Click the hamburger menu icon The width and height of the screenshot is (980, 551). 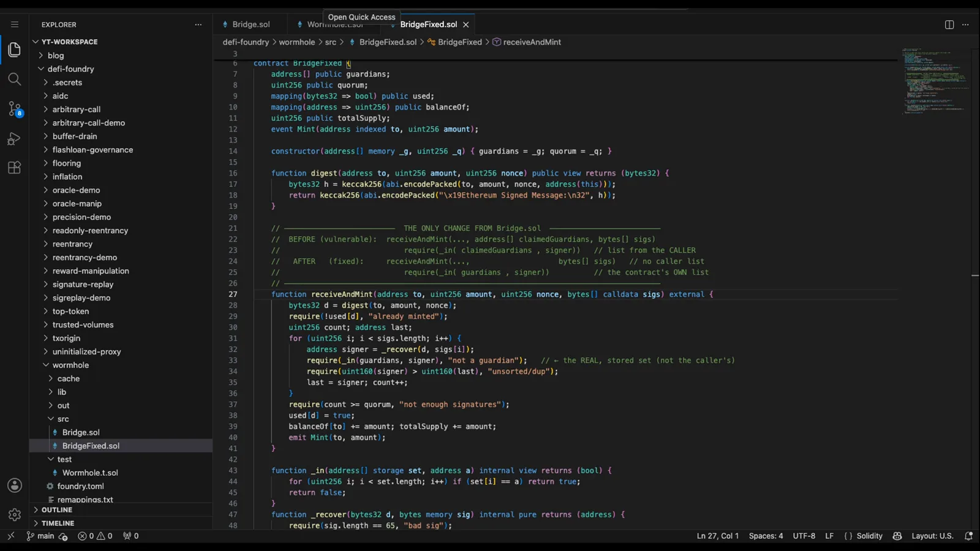click(15, 24)
